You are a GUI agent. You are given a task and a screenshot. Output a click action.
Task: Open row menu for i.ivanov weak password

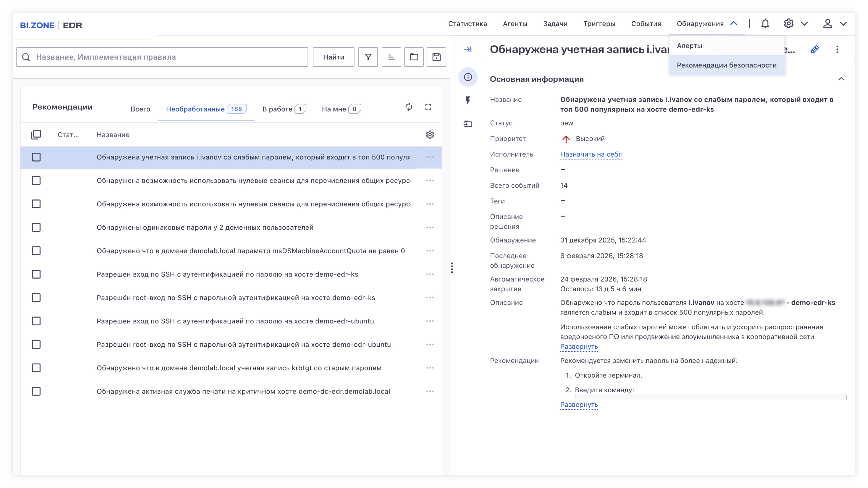(430, 157)
